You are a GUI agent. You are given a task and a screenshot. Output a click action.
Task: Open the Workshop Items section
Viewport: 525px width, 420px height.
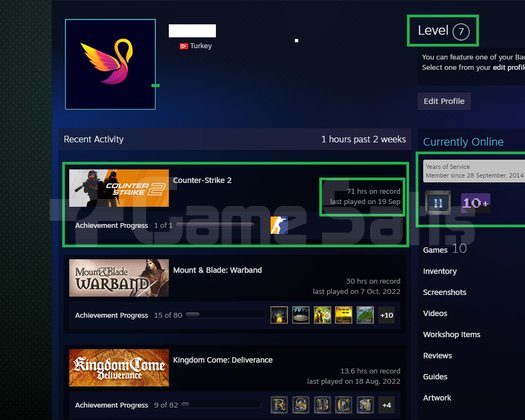pos(451,335)
